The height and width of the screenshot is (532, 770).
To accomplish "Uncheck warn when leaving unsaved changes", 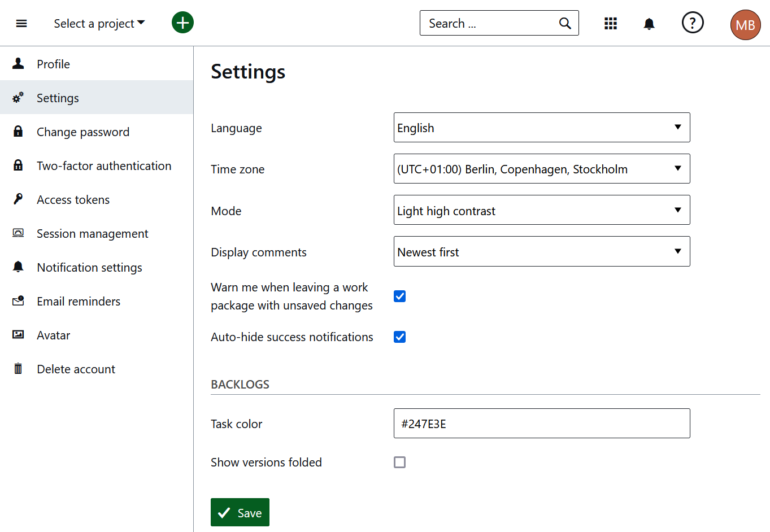I will pyautogui.click(x=399, y=296).
